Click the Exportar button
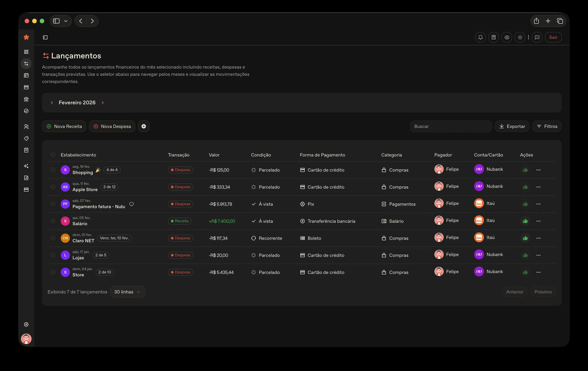This screenshot has width=588, height=371. [x=512, y=126]
